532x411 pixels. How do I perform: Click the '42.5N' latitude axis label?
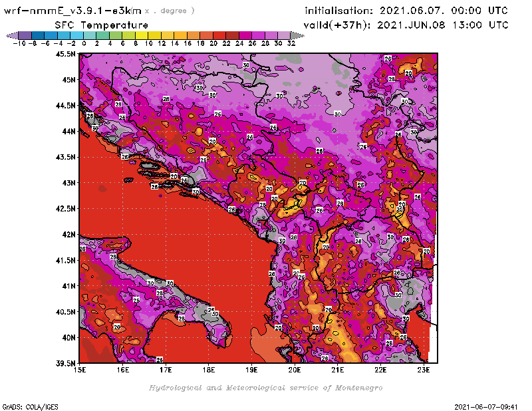click(x=65, y=209)
